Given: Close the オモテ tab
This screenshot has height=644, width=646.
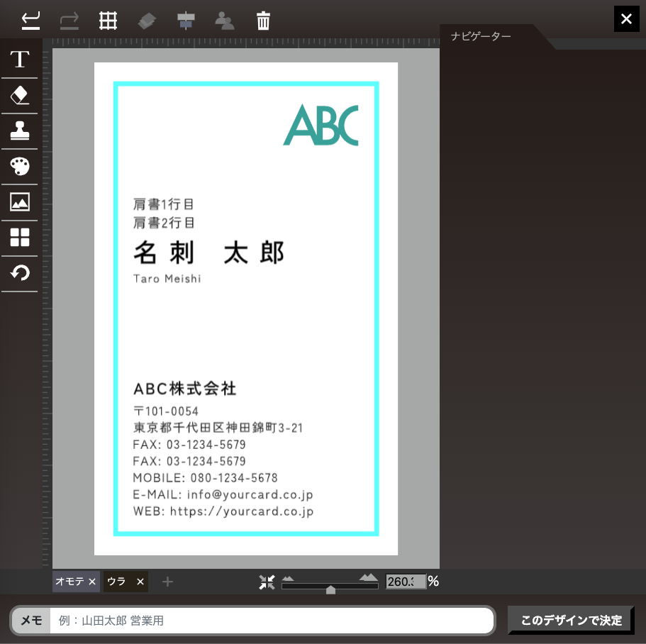Looking at the screenshot, I should [92, 582].
